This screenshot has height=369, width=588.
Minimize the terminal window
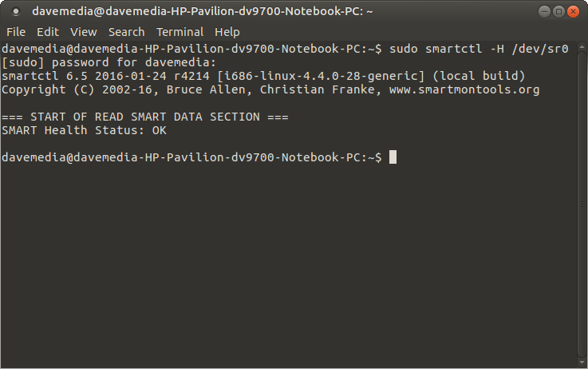pyautogui.click(x=544, y=12)
